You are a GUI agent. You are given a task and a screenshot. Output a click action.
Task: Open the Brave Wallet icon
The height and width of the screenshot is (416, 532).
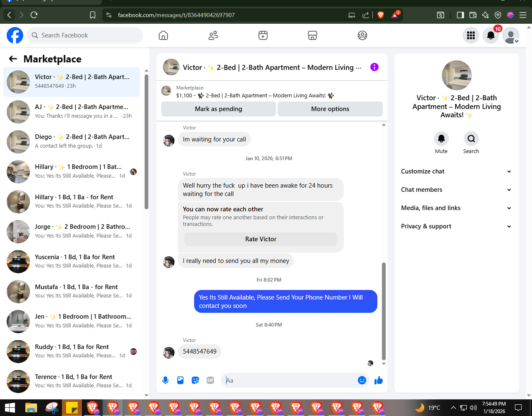473,15
